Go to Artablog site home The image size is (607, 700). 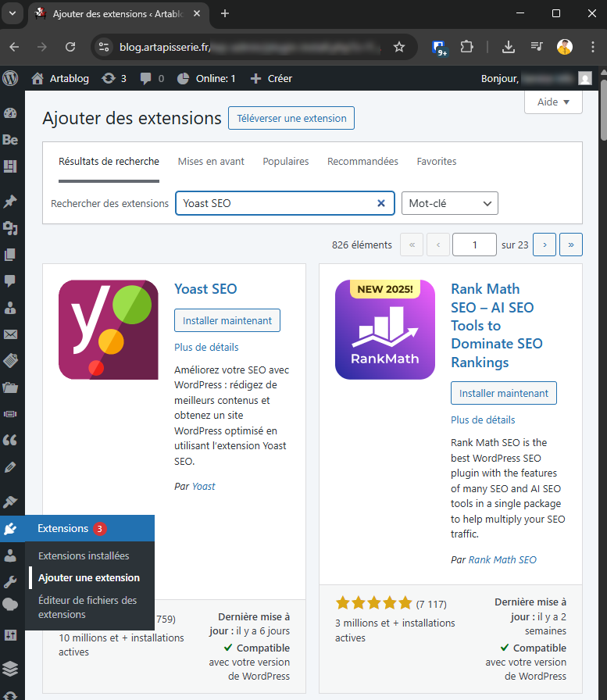[x=60, y=79]
